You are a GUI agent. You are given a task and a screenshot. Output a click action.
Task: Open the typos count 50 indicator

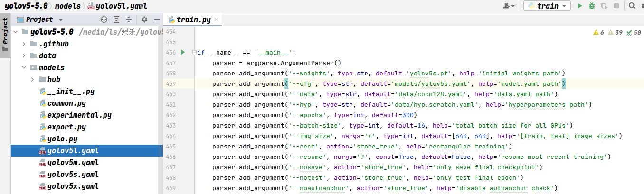pyautogui.click(x=634, y=33)
